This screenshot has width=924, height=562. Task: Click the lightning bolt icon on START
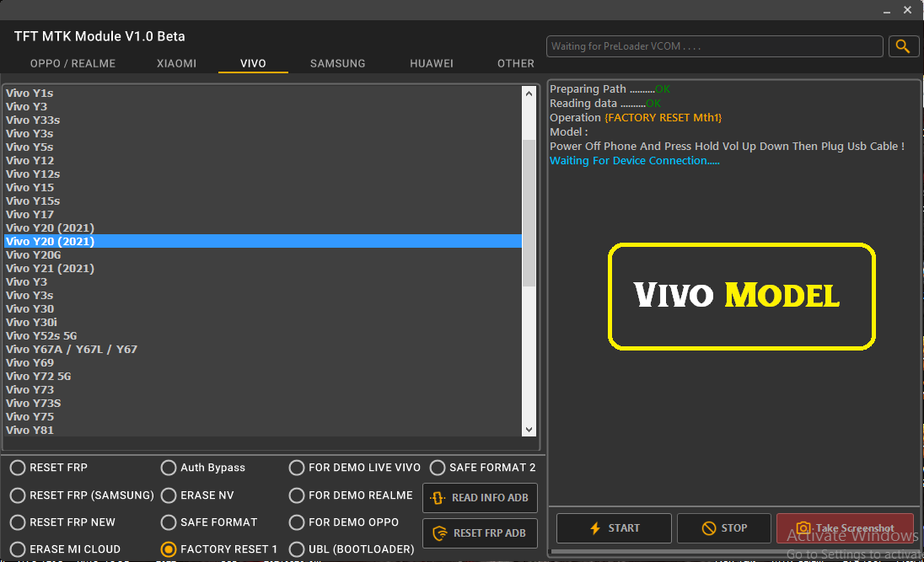(x=595, y=527)
